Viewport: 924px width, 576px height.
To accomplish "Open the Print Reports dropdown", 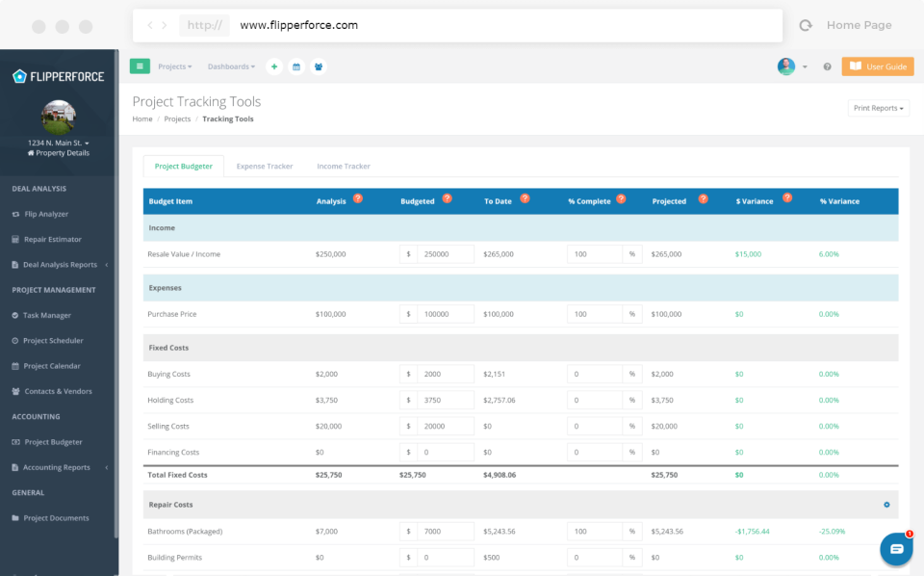I will tap(878, 108).
